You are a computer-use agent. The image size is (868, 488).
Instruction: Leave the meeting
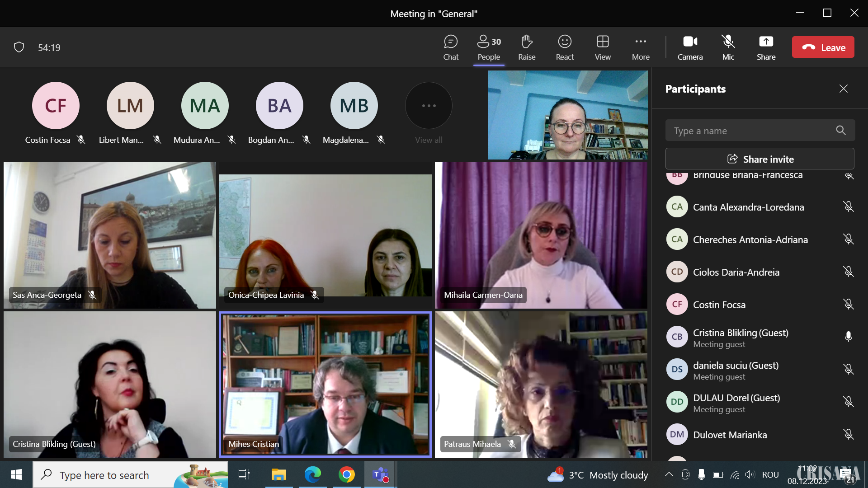[823, 47]
